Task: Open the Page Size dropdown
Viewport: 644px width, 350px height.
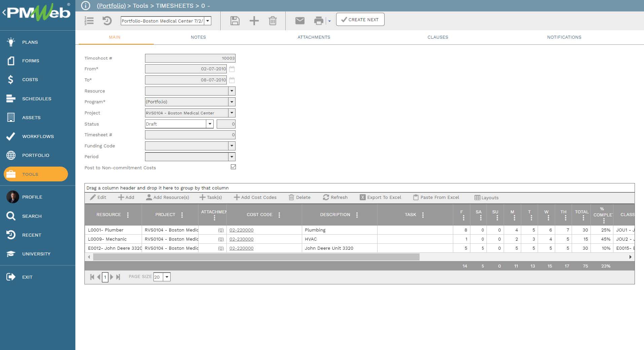Action: [x=167, y=277]
